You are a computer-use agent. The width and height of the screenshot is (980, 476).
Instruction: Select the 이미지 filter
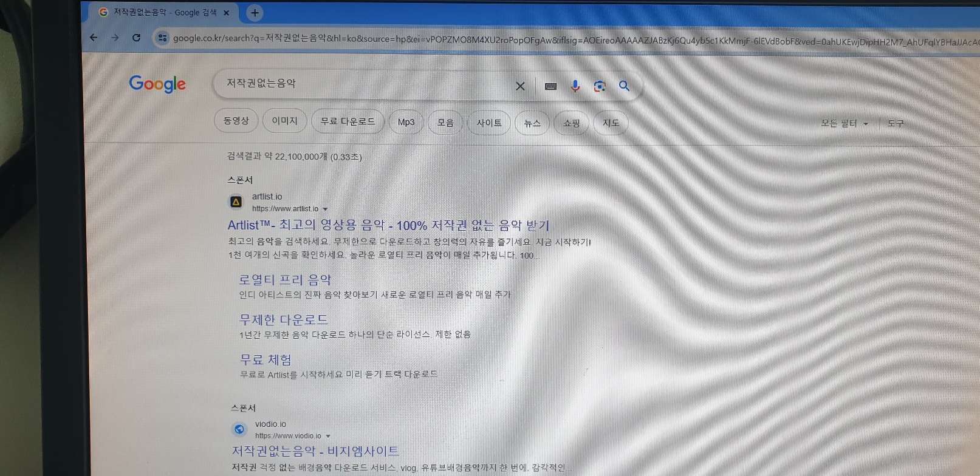pos(284,121)
